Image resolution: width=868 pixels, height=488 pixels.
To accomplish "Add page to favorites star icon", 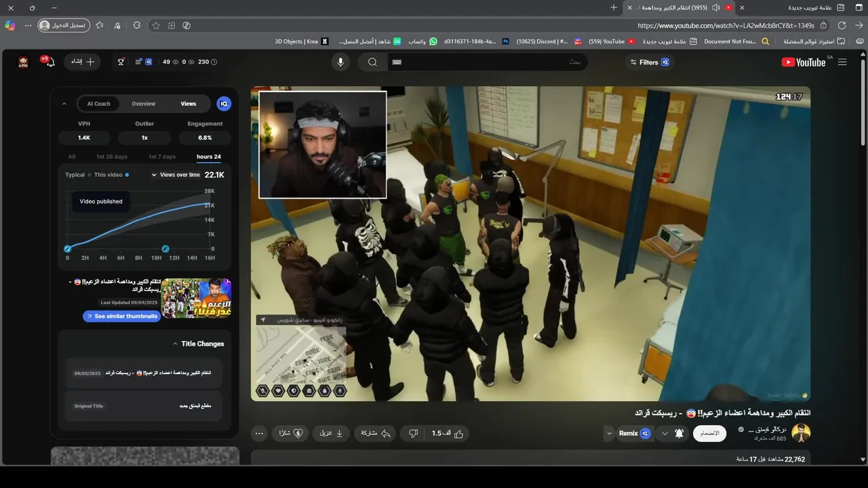I will [x=156, y=26].
